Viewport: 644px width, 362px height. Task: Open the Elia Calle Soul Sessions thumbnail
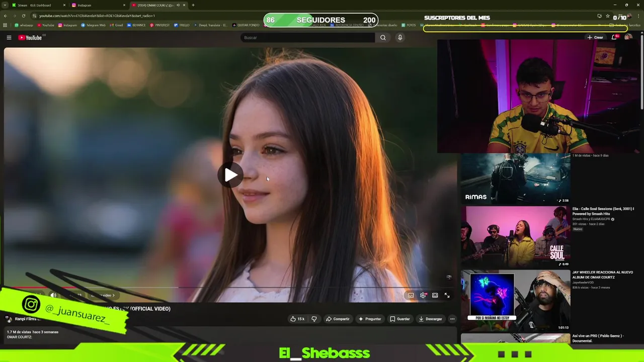pyautogui.click(x=516, y=237)
